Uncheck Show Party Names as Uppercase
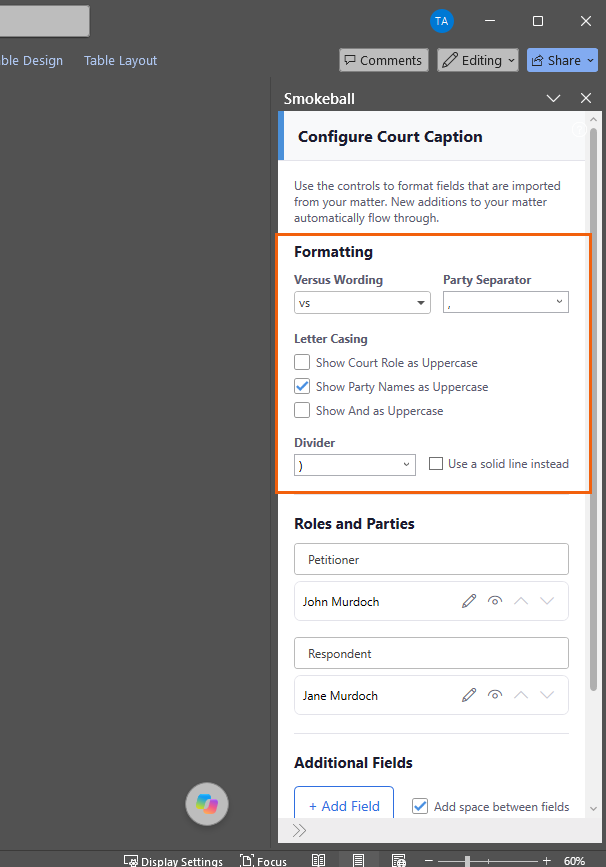Image resolution: width=606 pixels, height=867 pixels. tap(302, 386)
